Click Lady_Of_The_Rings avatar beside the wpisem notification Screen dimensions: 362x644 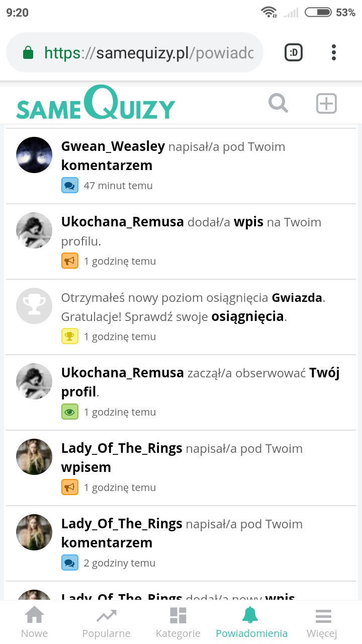(x=34, y=457)
